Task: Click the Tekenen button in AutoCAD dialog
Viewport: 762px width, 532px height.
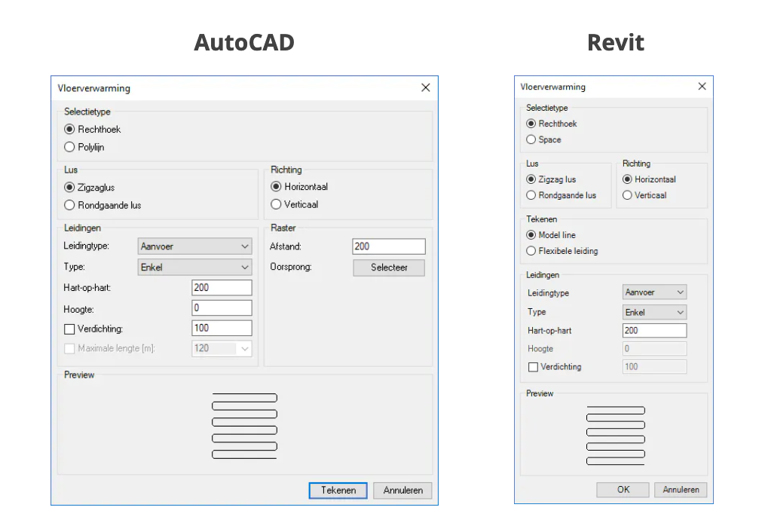Action: point(338,491)
